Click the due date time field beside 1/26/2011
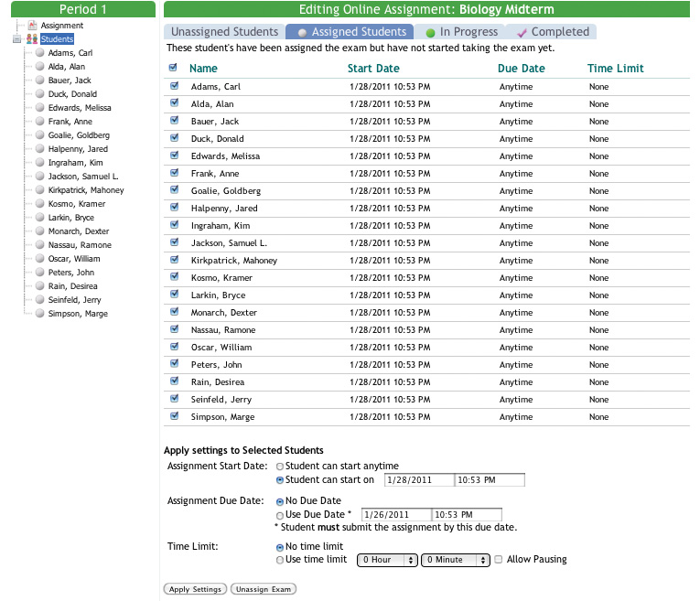The width and height of the screenshot is (700, 601). [467, 514]
